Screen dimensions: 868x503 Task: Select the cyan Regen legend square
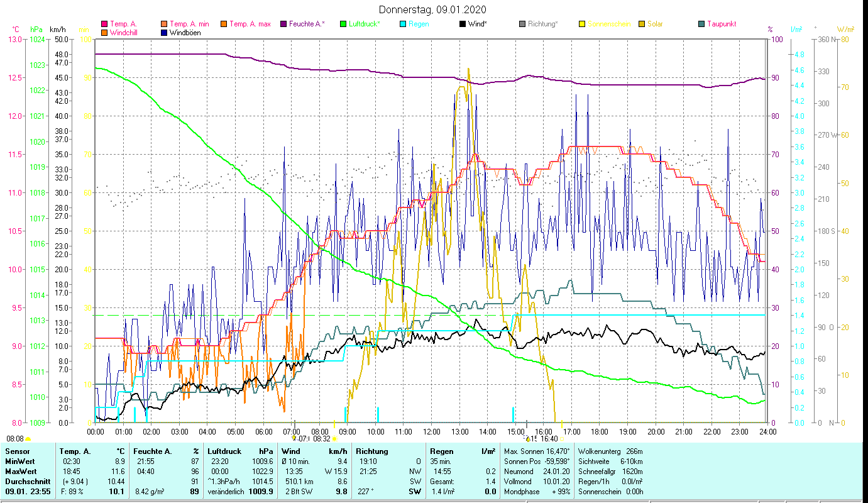coord(403,25)
